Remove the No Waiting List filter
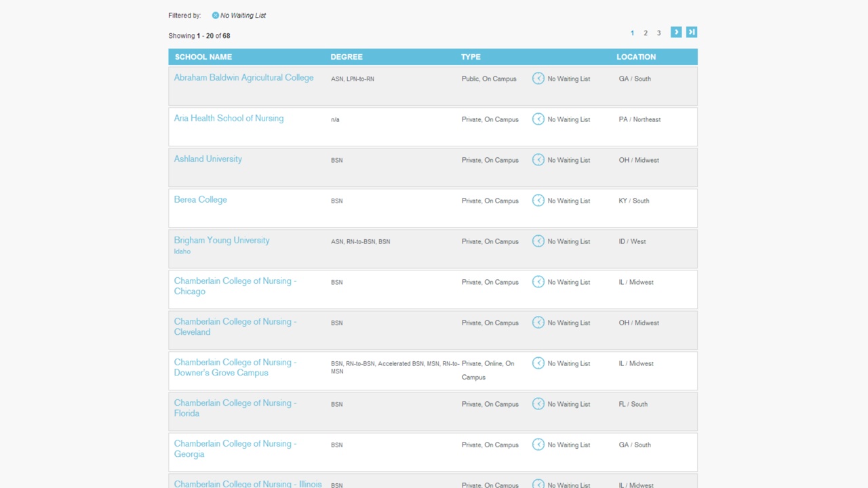868x488 pixels. (216, 16)
